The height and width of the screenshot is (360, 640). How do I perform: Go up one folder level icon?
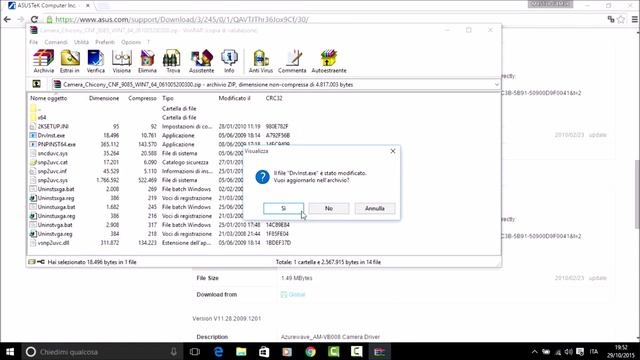[36, 84]
